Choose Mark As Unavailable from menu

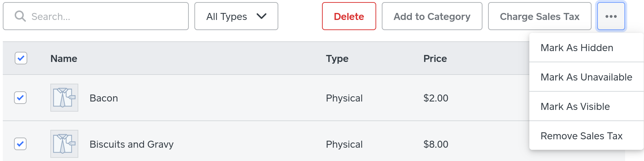click(x=586, y=77)
